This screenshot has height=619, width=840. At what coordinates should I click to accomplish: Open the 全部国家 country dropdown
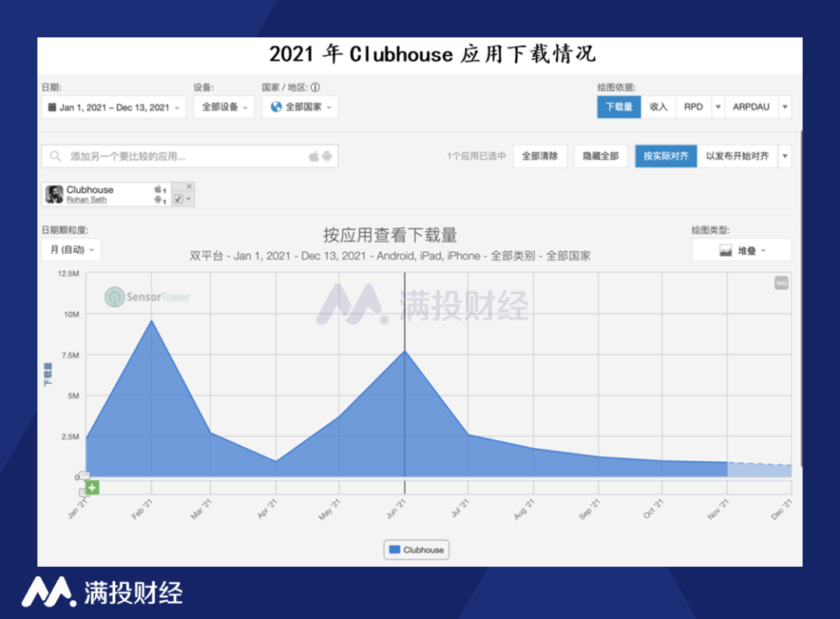click(300, 107)
